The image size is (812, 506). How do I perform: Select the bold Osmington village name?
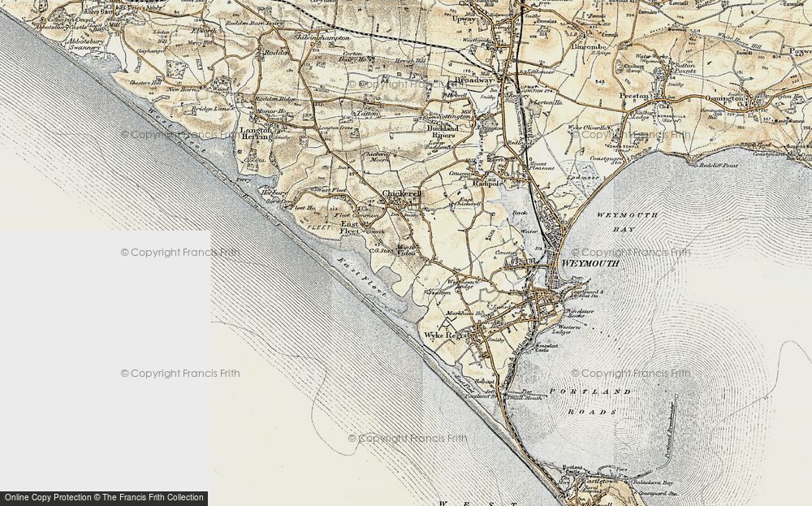tap(723, 98)
